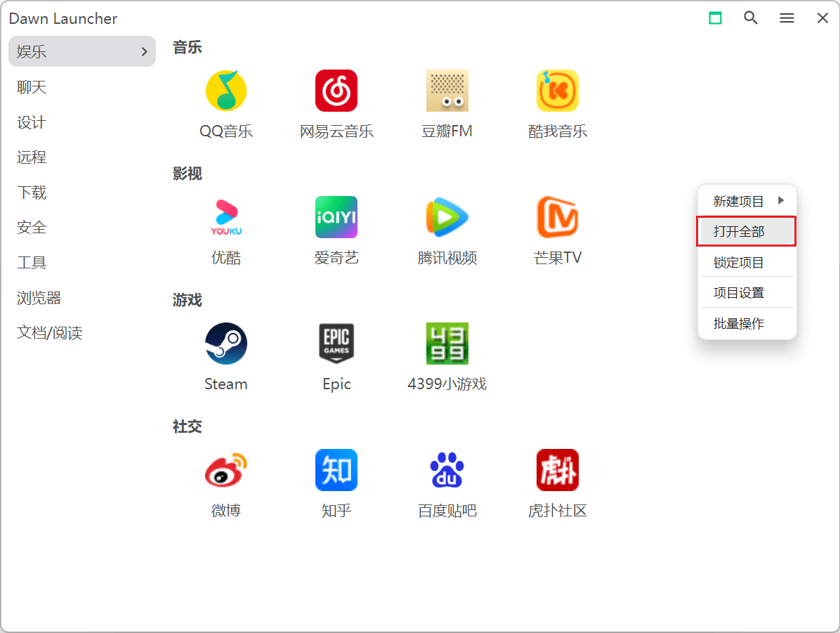Image resolution: width=840 pixels, height=633 pixels.
Task: Open the 百度贴吧 icon
Action: (x=447, y=470)
